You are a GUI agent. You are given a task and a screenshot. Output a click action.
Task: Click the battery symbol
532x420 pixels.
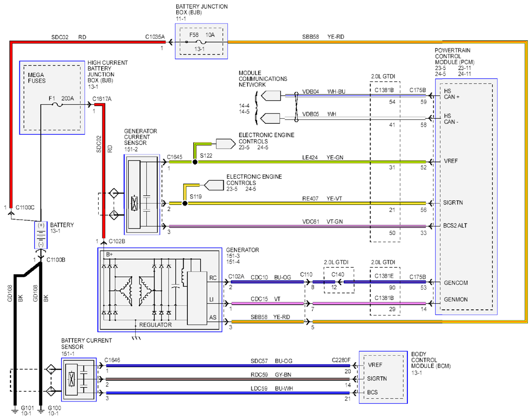[x=41, y=235]
